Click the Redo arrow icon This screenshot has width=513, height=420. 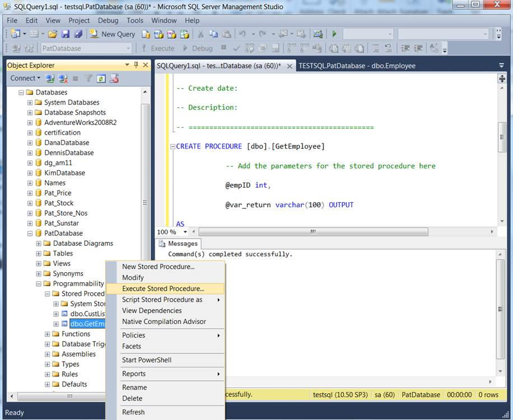[263, 34]
